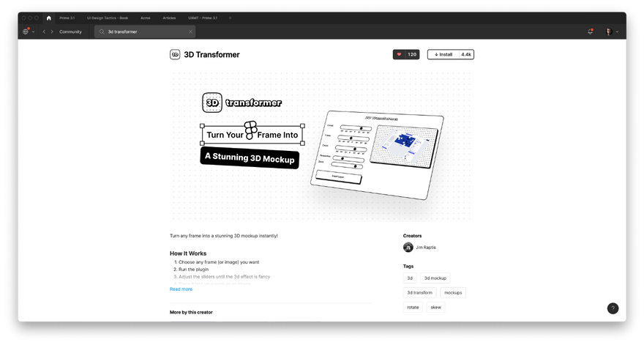Expand the chevron beside the globe icon
The height and width of the screenshot is (345, 644).
[x=33, y=31]
